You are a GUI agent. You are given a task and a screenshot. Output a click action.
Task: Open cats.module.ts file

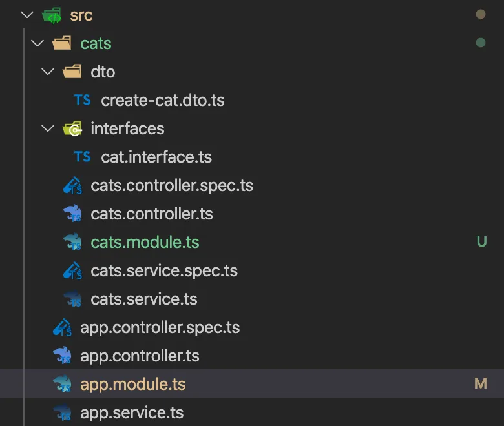point(145,242)
